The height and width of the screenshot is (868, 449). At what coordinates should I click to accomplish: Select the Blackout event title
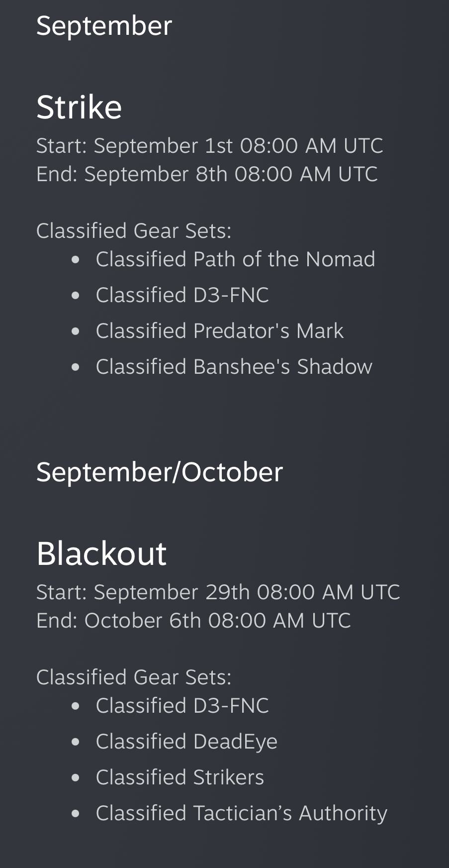101,553
